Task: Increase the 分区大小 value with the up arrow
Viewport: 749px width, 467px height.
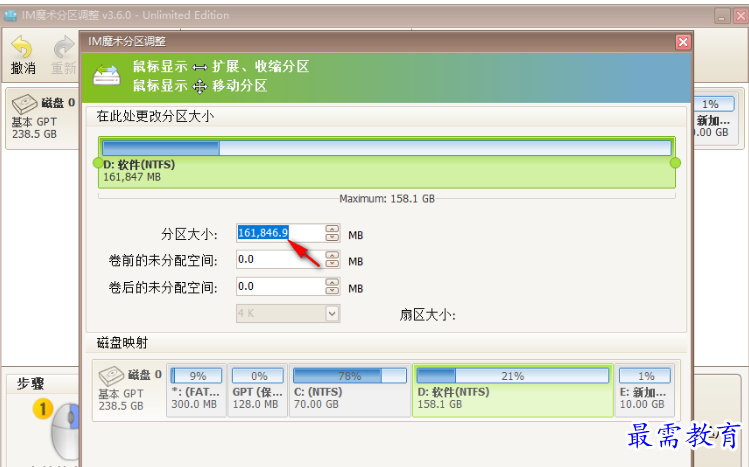Action: tap(332, 229)
